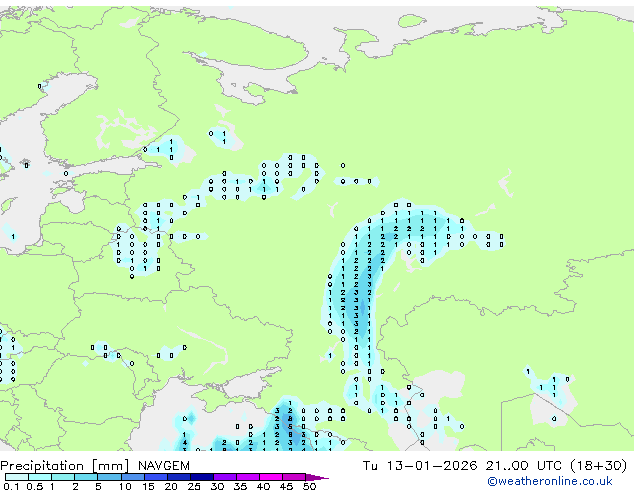
Task: Click the legend label '45'
Action: click(286, 486)
